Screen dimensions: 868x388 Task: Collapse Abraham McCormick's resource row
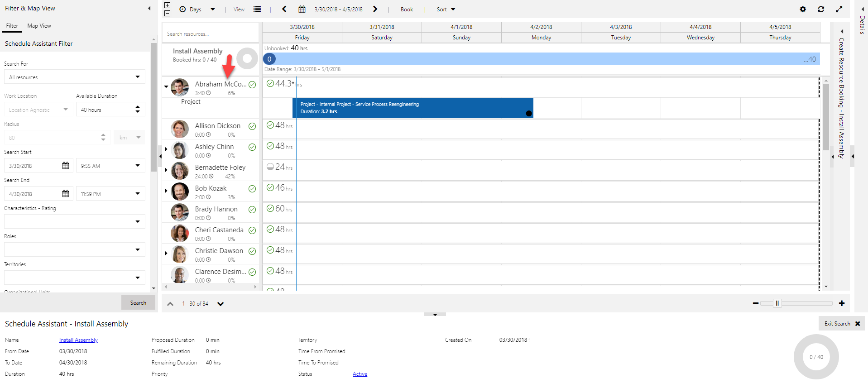coord(166,86)
